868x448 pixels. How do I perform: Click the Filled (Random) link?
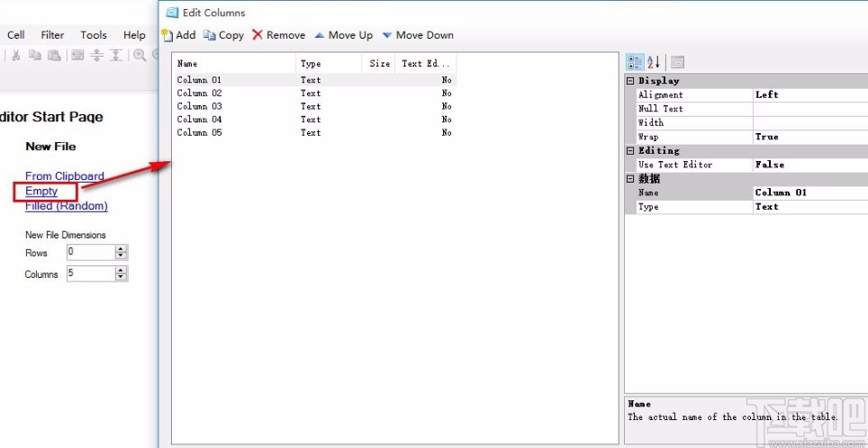(67, 206)
